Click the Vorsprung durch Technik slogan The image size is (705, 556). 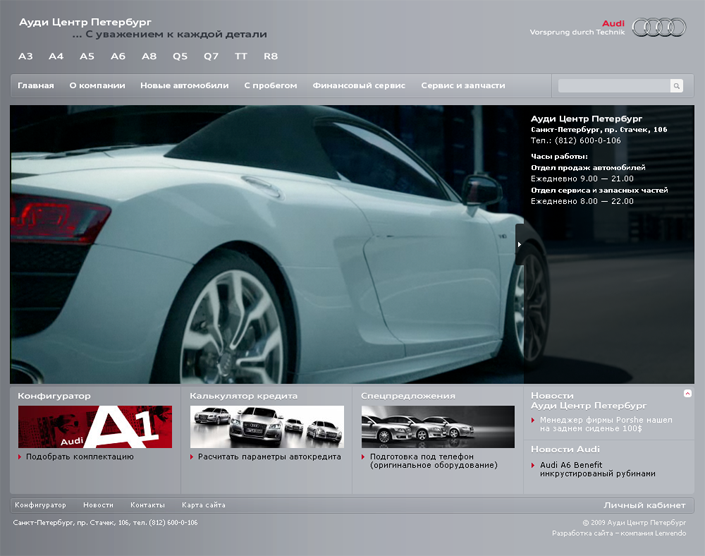point(577,32)
